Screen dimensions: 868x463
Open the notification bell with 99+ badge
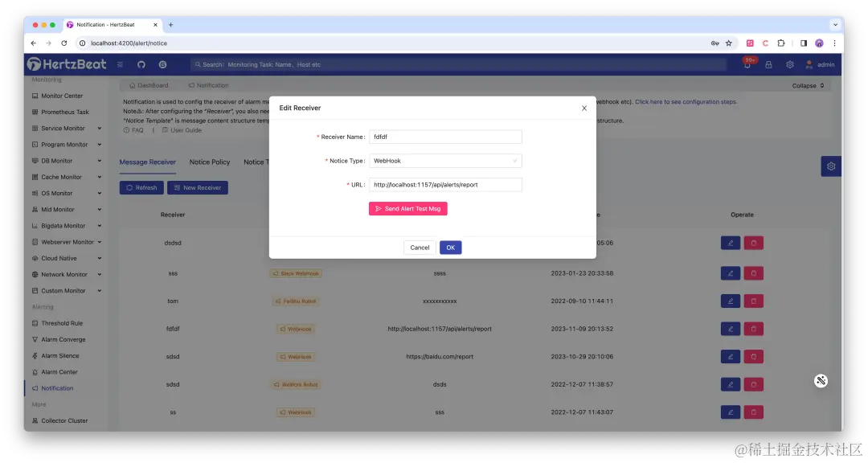pyautogui.click(x=747, y=64)
